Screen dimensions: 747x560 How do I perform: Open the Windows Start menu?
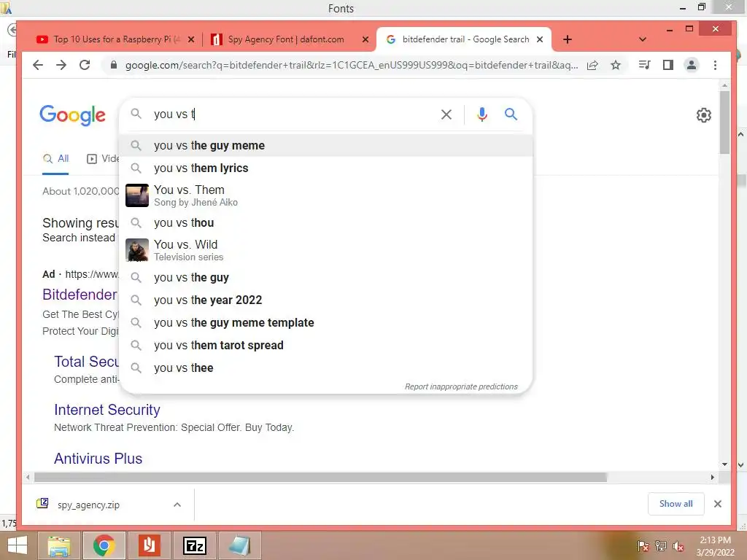tap(18, 545)
